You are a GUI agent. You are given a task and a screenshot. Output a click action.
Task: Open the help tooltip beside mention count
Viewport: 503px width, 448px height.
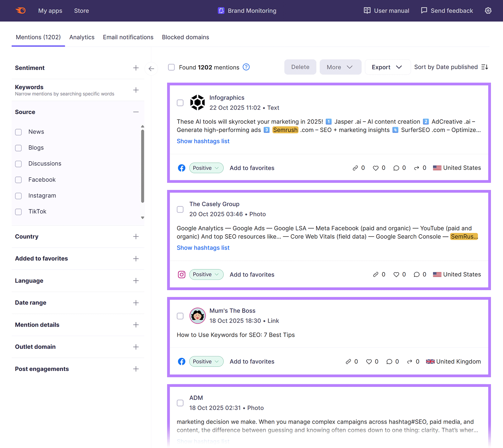pyautogui.click(x=246, y=67)
